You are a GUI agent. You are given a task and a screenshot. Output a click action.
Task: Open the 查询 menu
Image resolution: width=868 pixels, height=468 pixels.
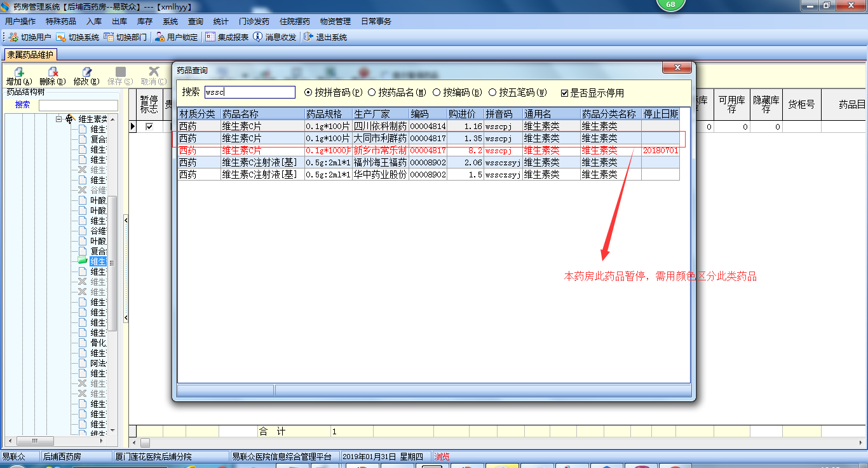pyautogui.click(x=196, y=21)
